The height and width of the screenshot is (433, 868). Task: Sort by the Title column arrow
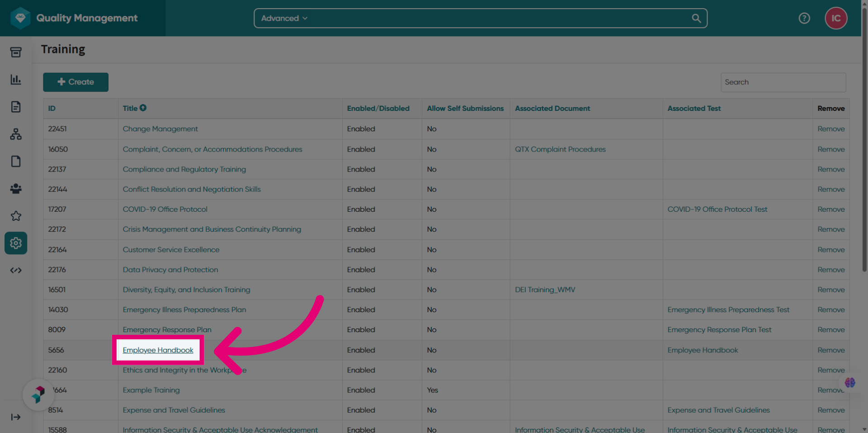(x=143, y=108)
